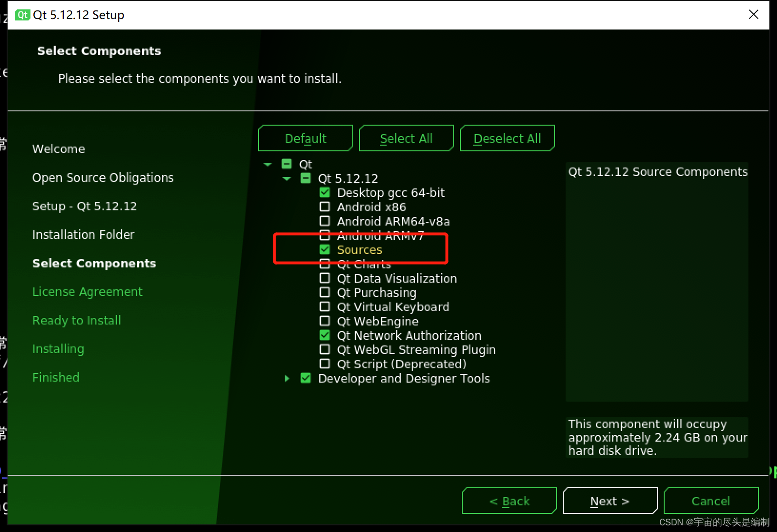Select the Qt WebGL Streaming Plugin label
Viewport: 777px width, 532px height.
[x=416, y=350]
